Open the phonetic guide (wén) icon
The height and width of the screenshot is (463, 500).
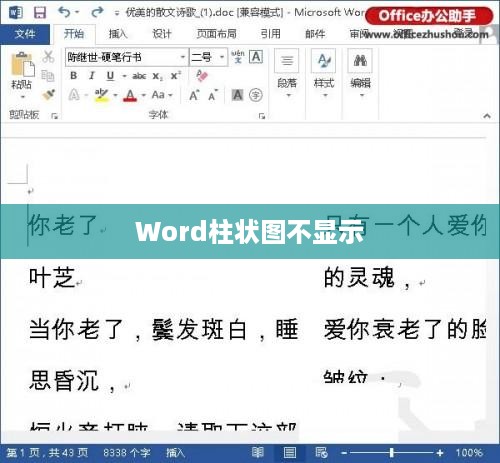point(238,57)
